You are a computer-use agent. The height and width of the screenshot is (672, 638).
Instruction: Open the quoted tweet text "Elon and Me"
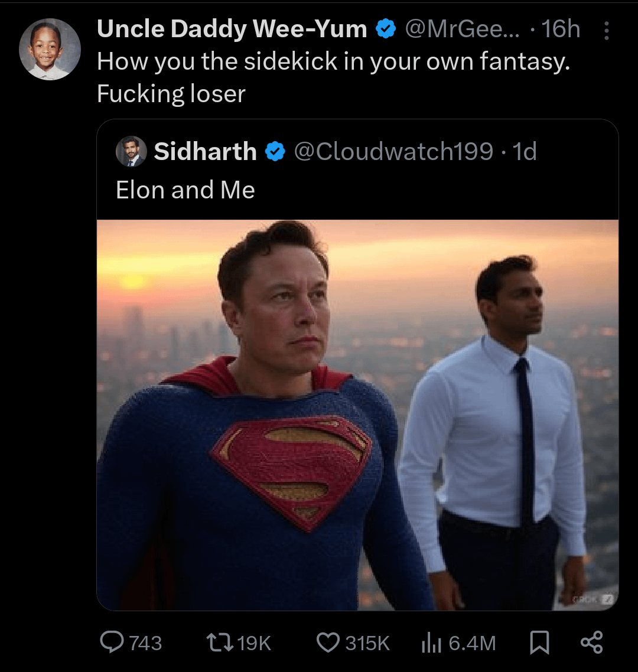coord(185,190)
